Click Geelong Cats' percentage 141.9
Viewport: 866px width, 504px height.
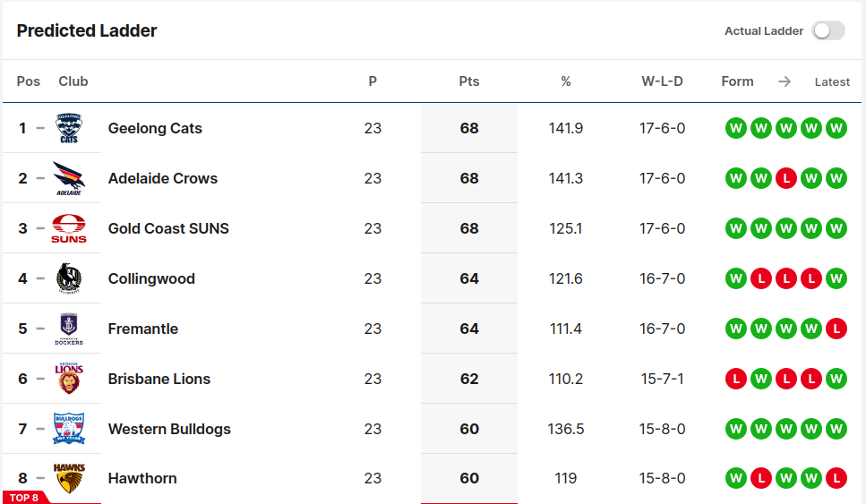(566, 128)
